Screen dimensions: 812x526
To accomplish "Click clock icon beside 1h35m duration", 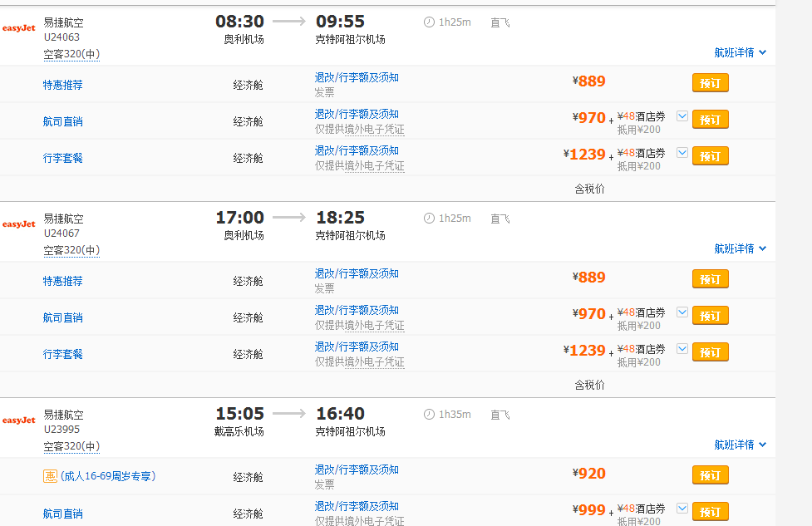I will [x=429, y=415].
